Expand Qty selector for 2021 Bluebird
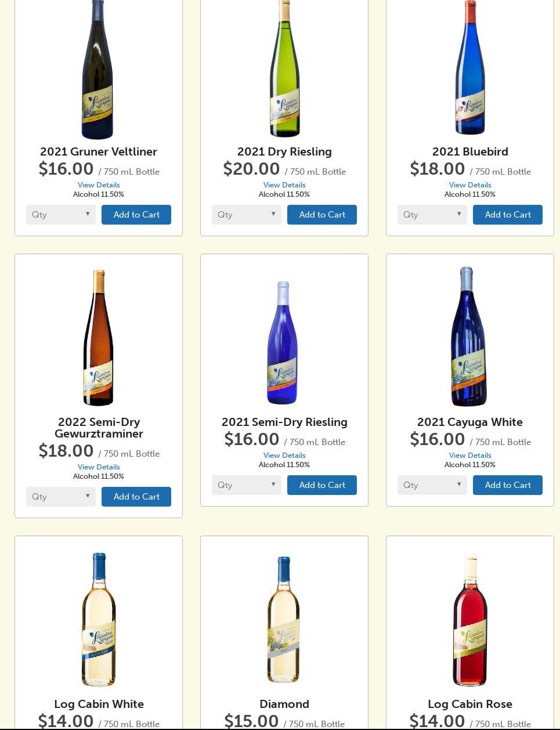This screenshot has width=560, height=730. tap(432, 215)
